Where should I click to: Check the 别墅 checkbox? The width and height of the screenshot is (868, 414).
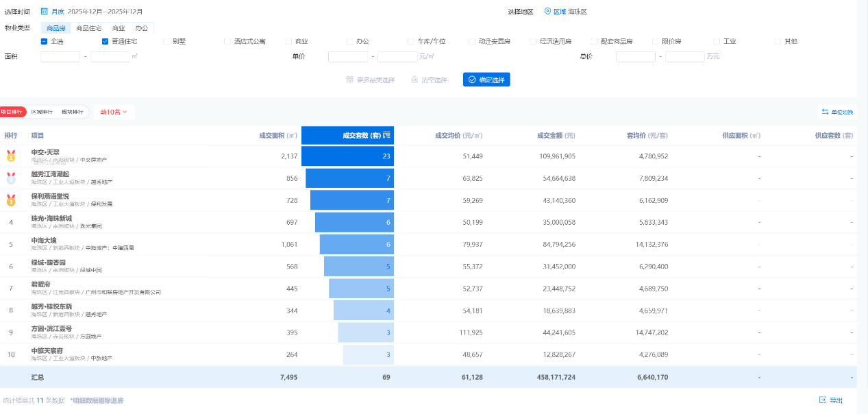tap(166, 41)
